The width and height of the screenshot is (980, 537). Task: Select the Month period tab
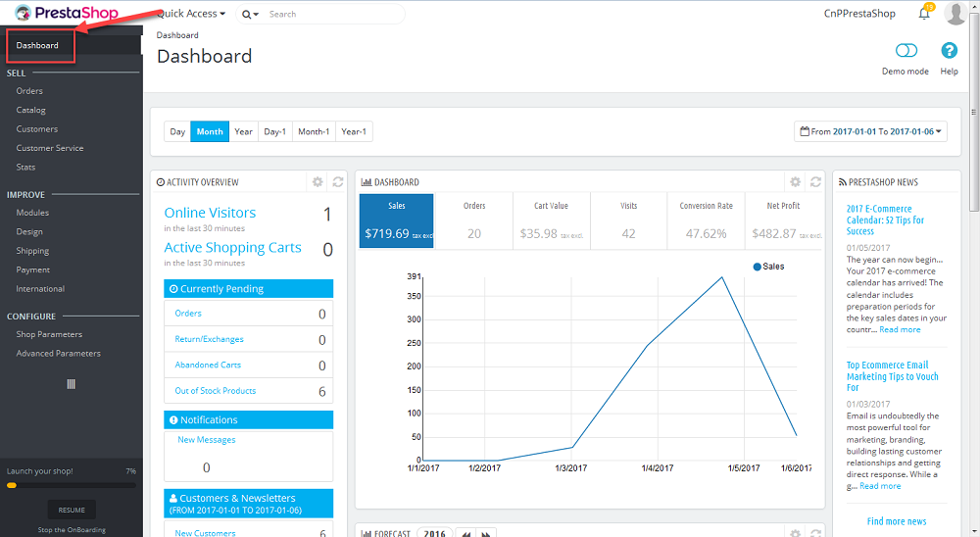pos(210,131)
